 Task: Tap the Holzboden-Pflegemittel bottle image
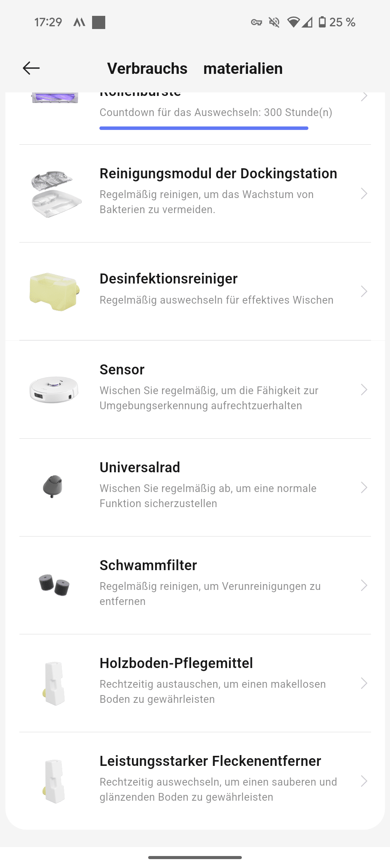pos(54,683)
